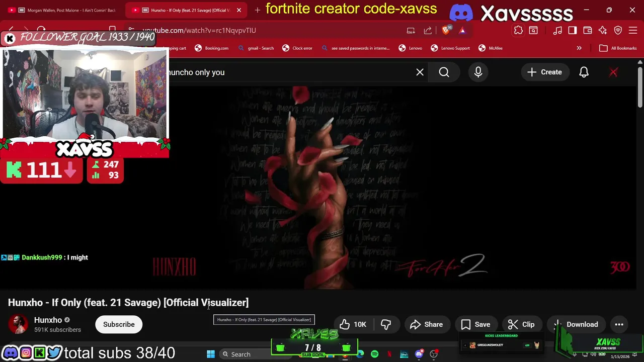The image size is (644, 362).
Task: Close the Hunxho - If Only tab
Action: (x=239, y=10)
